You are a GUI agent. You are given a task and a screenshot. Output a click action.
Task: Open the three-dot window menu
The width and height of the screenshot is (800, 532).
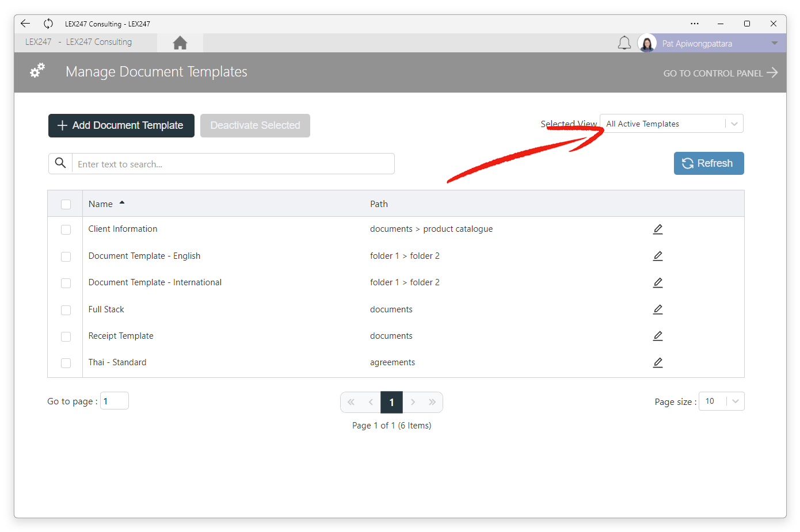(695, 24)
